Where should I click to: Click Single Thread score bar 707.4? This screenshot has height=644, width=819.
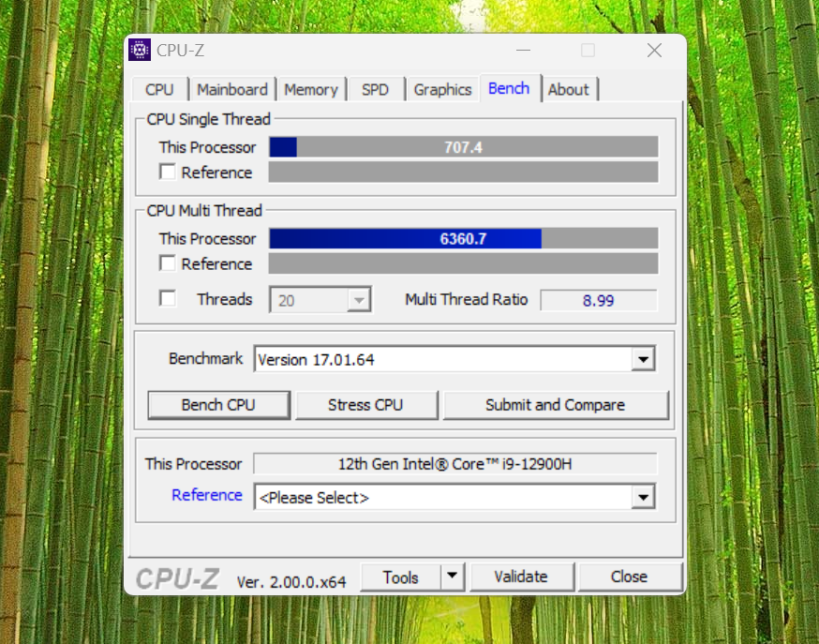[464, 147]
